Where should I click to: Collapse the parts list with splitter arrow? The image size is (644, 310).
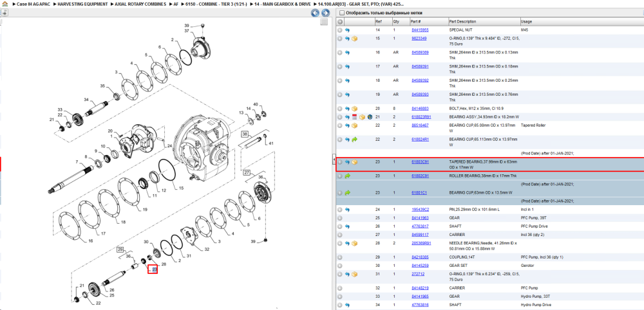tap(334, 160)
